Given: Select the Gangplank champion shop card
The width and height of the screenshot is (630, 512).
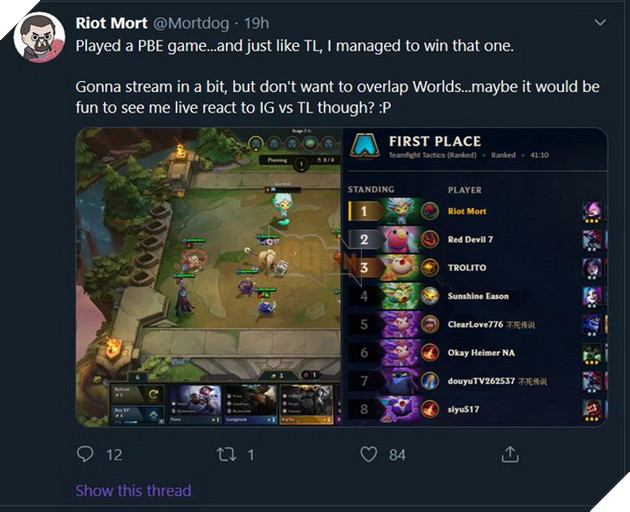Looking at the screenshot, I should tap(251, 404).
